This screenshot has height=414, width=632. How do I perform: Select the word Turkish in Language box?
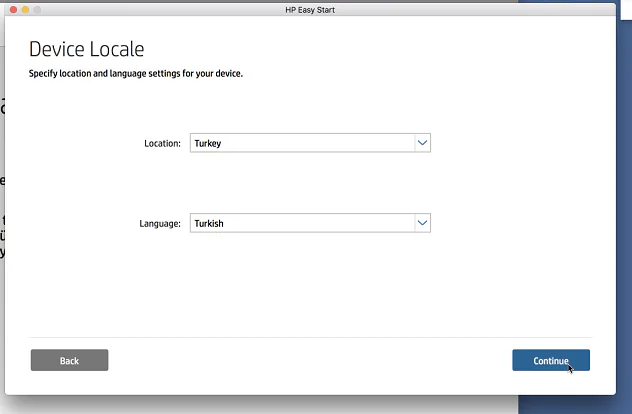tap(209, 224)
